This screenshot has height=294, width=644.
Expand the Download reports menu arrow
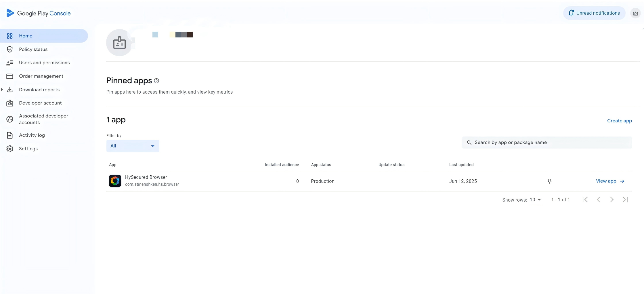coord(2,90)
